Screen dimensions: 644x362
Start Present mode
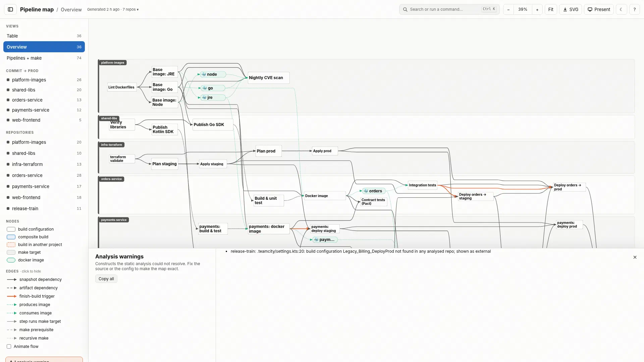tap(599, 9)
